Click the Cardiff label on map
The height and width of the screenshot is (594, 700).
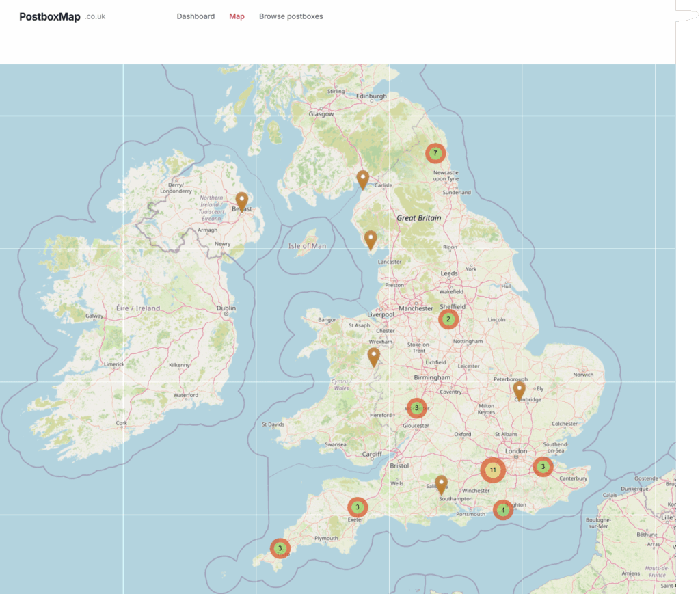[371, 454]
